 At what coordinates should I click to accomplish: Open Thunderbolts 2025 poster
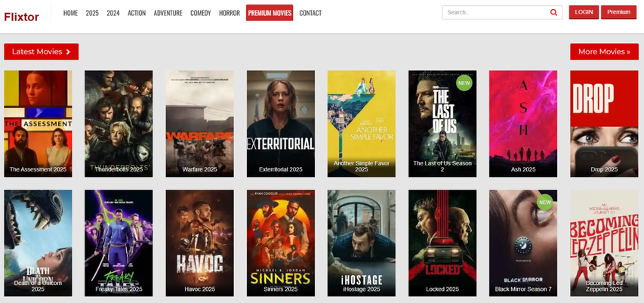click(x=119, y=124)
